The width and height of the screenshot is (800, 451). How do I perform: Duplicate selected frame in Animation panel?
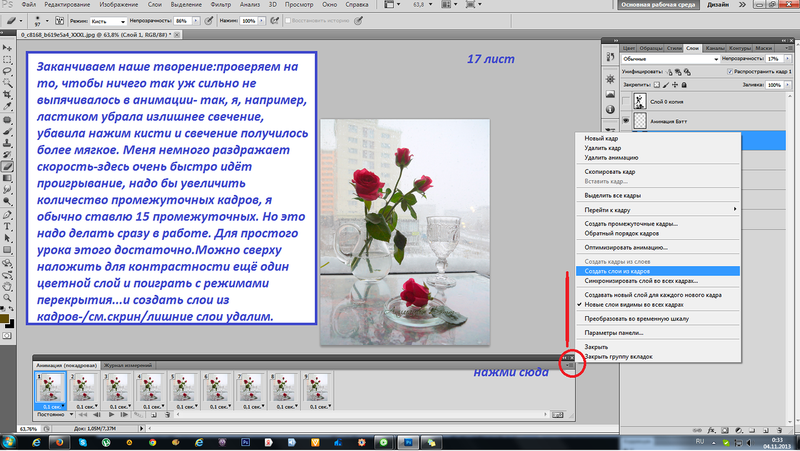pyautogui.click(x=154, y=415)
